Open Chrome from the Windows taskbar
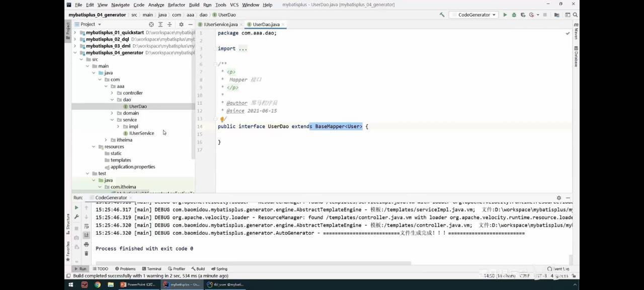 98,284
